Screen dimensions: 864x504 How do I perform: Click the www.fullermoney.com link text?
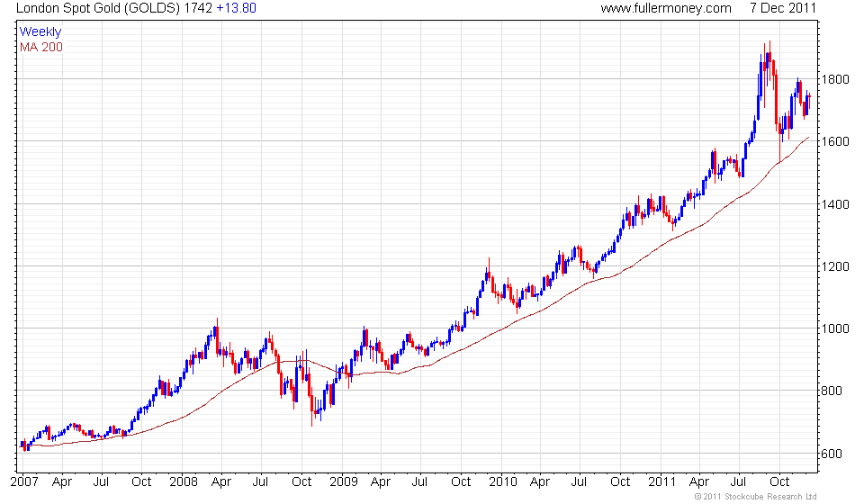pyautogui.click(x=666, y=8)
